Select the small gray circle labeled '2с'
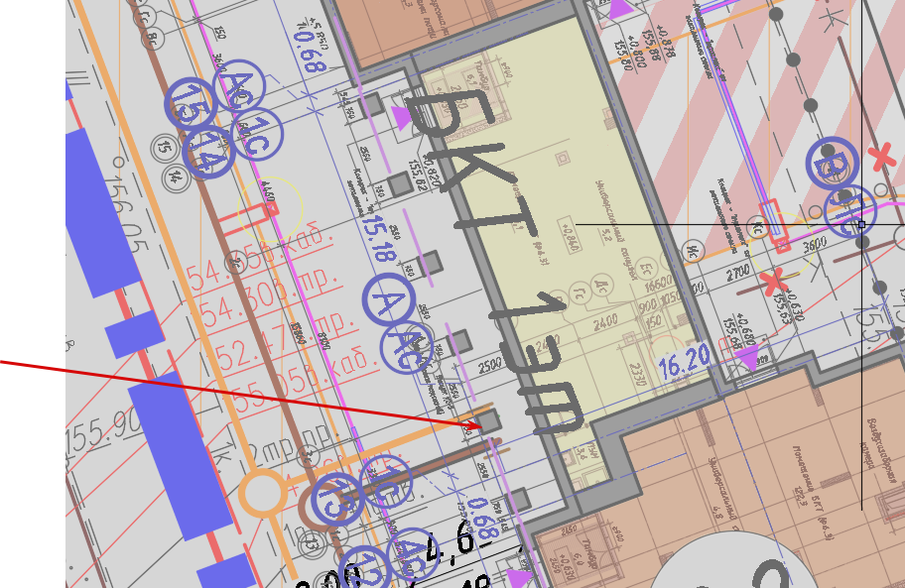 coord(236,263)
